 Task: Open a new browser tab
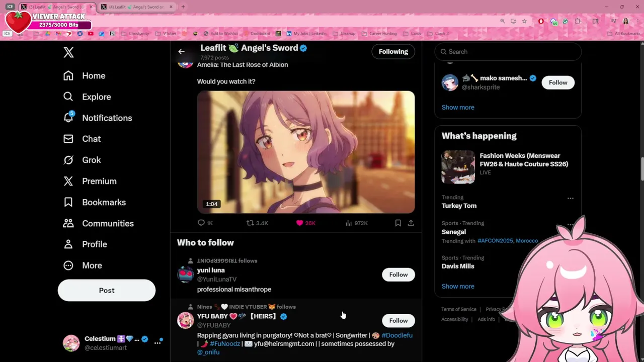[x=183, y=7]
